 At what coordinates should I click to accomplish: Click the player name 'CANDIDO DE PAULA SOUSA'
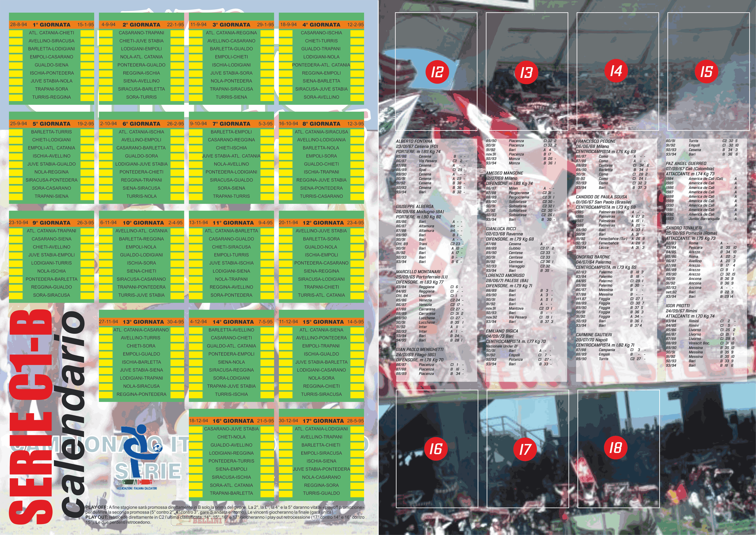tap(601, 197)
